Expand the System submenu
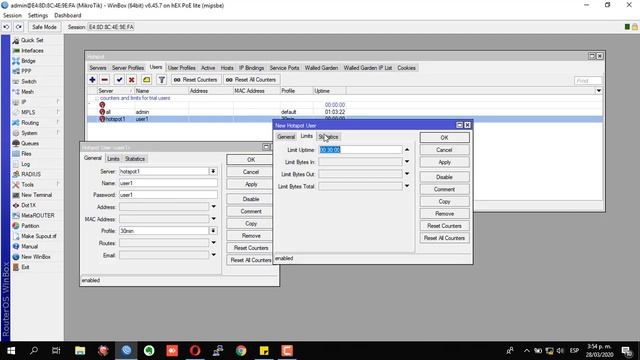 pyautogui.click(x=29, y=133)
